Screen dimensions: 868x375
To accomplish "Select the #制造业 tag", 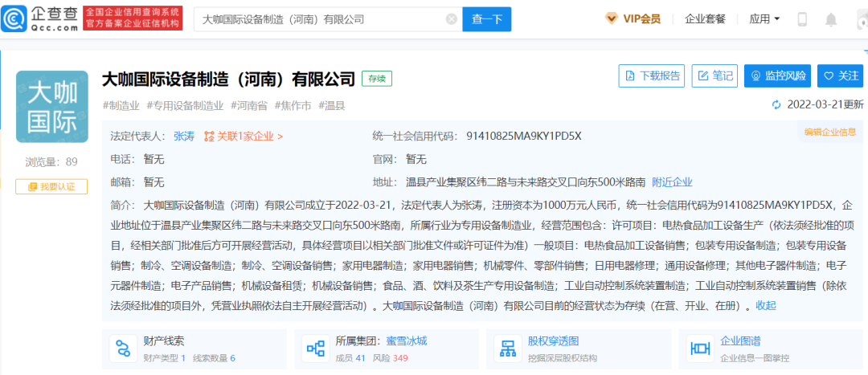I will (121, 105).
